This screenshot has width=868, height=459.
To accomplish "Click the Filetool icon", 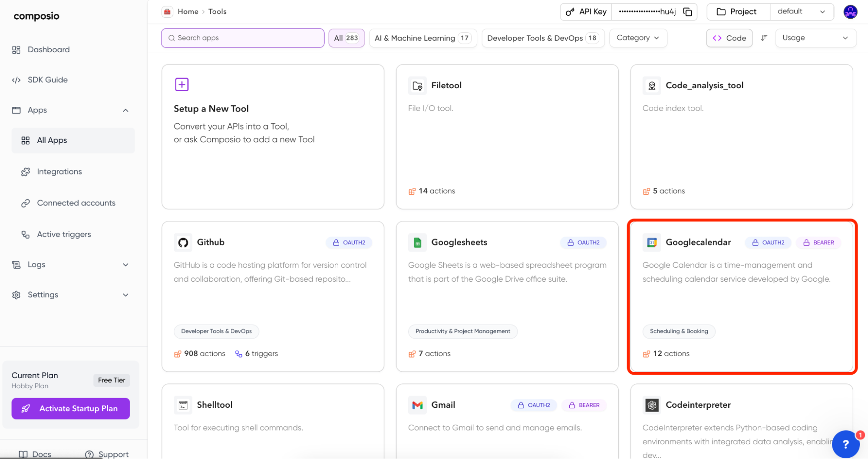I will click(x=417, y=85).
